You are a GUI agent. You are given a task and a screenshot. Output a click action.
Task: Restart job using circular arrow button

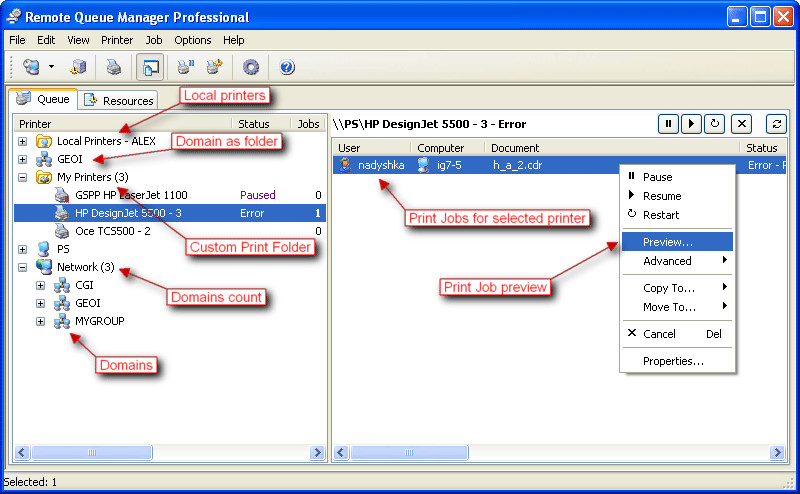tap(714, 123)
